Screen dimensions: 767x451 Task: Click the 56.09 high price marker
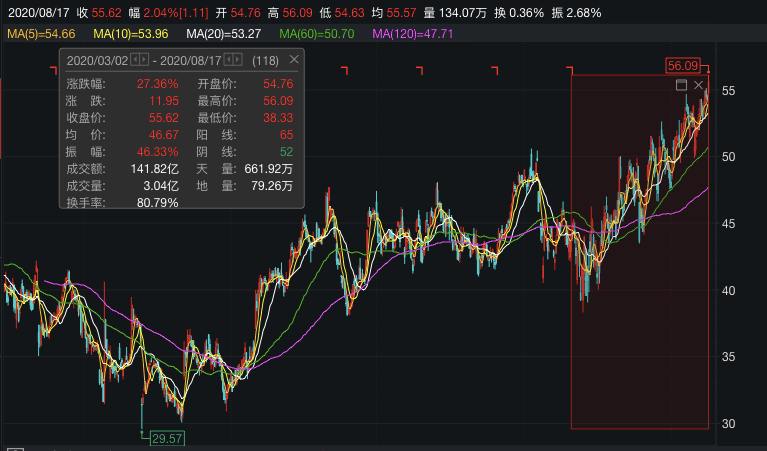tap(683, 65)
